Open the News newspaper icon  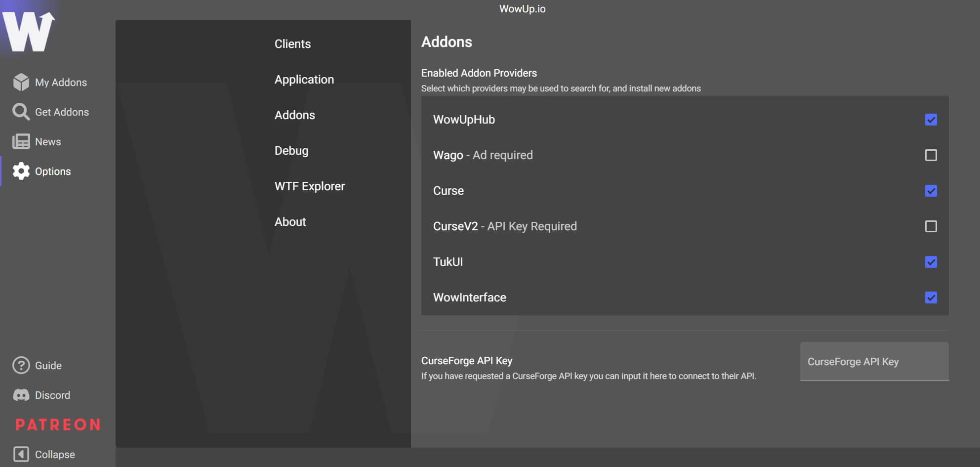pos(21,141)
